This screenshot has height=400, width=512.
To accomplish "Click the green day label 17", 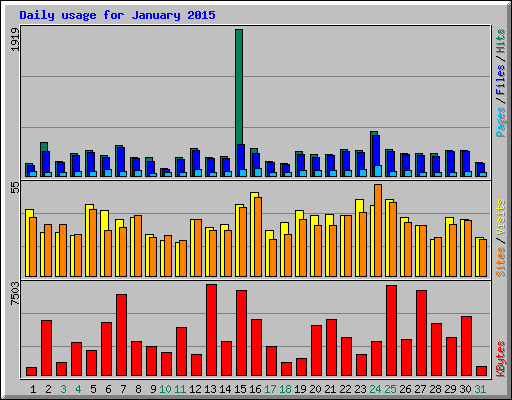I will 270,389.
